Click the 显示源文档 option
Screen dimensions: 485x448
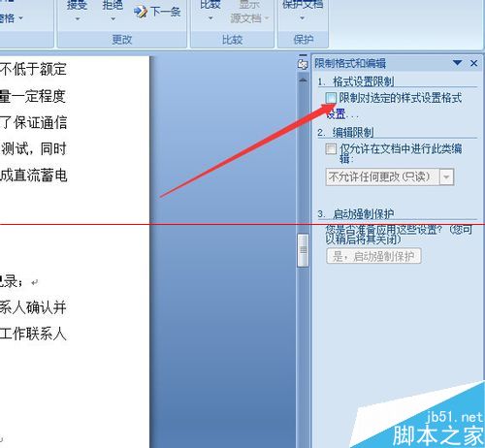[249, 12]
